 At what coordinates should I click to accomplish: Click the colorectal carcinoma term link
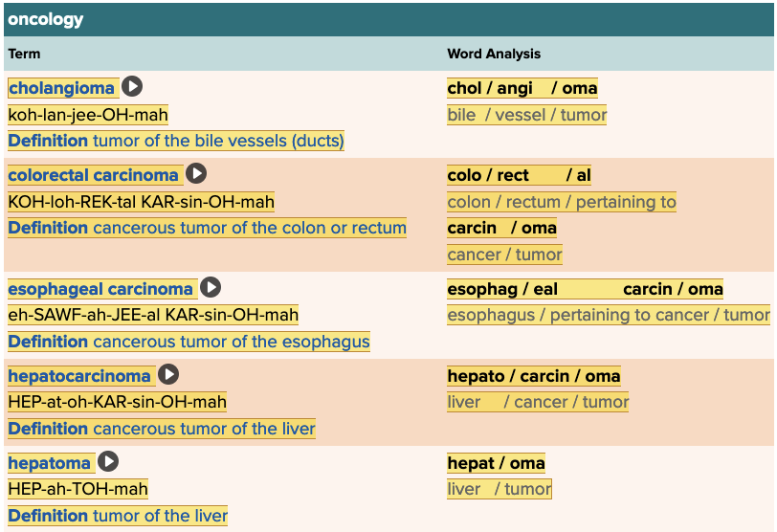93,175
